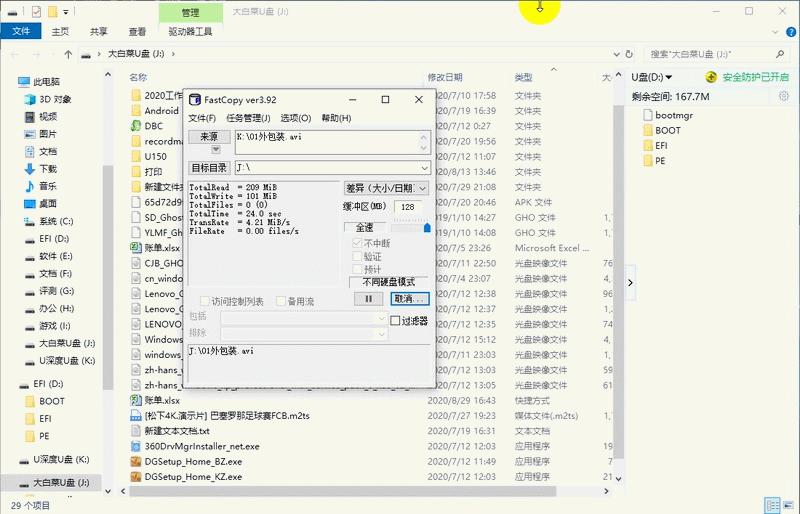Select the bootmgr file in U盘 panel

(668, 115)
